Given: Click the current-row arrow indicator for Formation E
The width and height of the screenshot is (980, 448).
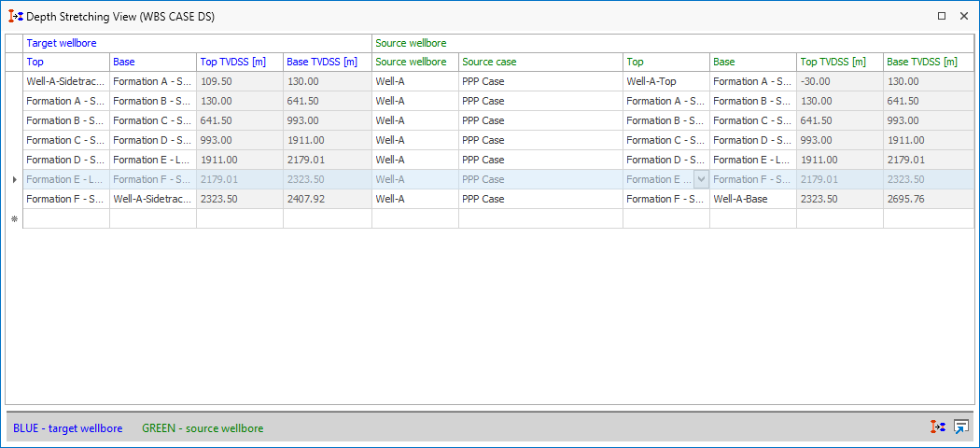Looking at the screenshot, I should 14,179.
